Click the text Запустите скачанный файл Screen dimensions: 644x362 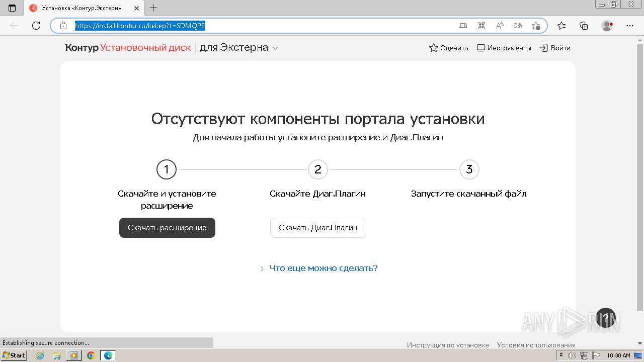(469, 194)
